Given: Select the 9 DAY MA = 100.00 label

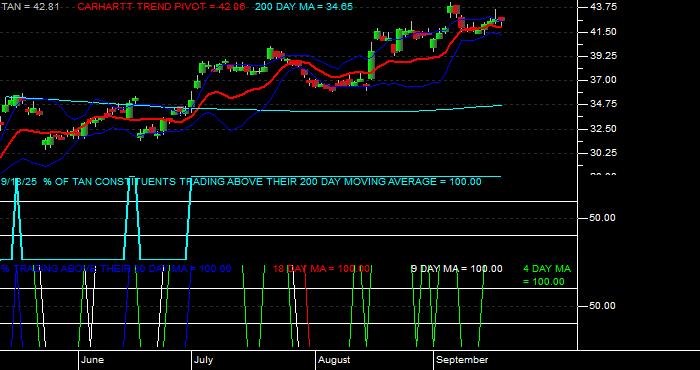Looking at the screenshot, I should point(456,269).
